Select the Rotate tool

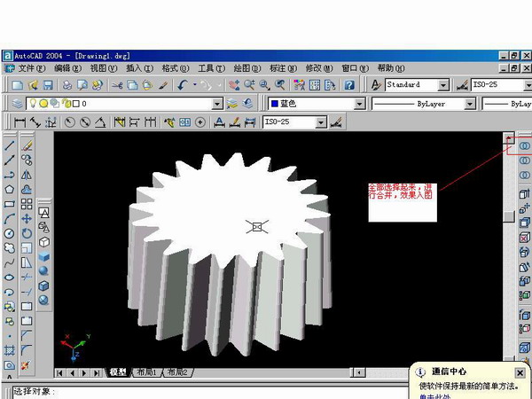tap(27, 233)
